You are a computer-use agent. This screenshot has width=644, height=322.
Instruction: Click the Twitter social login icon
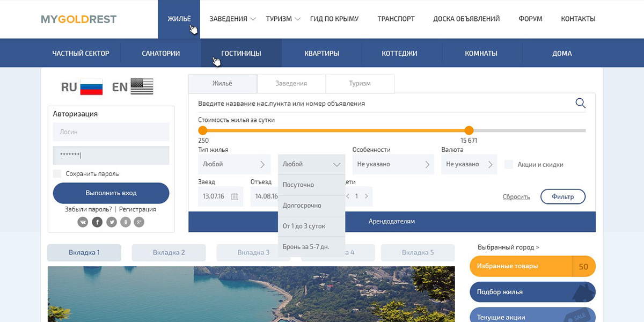[x=112, y=222]
